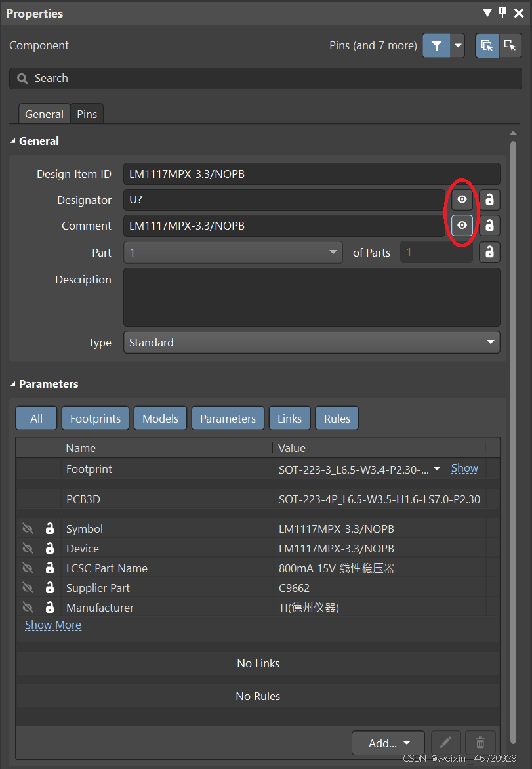Select the PCB3D row
This screenshot has height=769, width=532.
click(257, 499)
